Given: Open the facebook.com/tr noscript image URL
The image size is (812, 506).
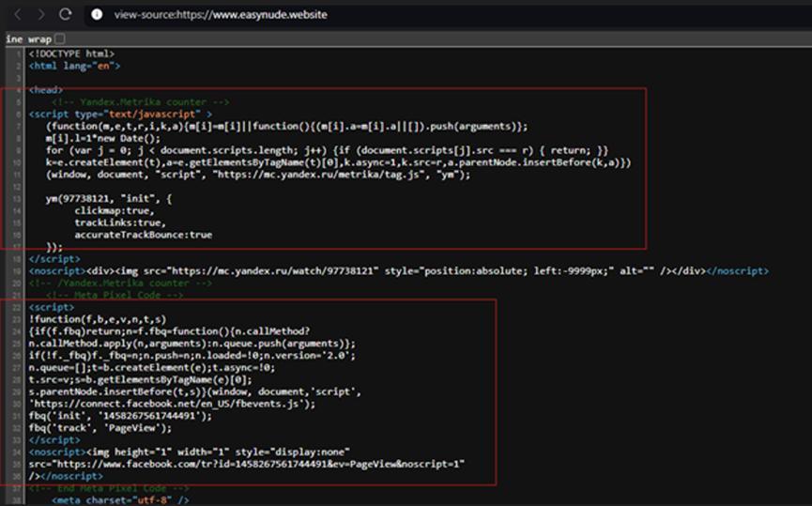Looking at the screenshot, I should [x=258, y=464].
